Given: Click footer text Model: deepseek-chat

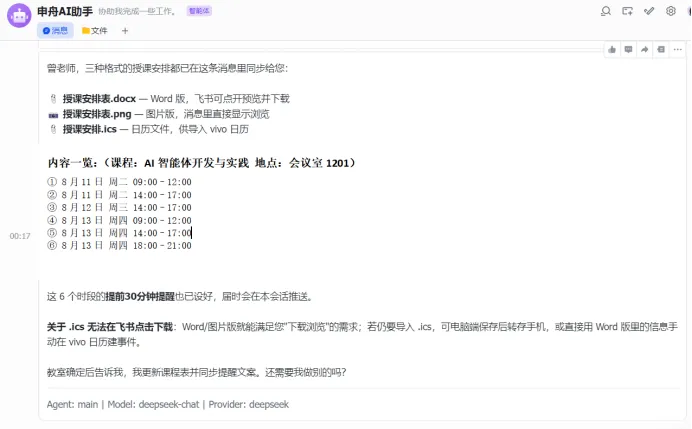Looking at the screenshot, I should pos(153,404).
